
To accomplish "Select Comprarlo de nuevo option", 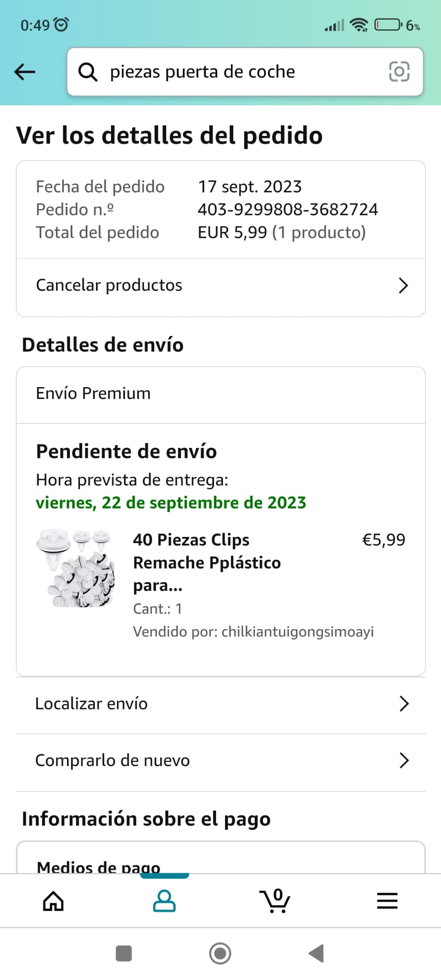I will click(113, 760).
